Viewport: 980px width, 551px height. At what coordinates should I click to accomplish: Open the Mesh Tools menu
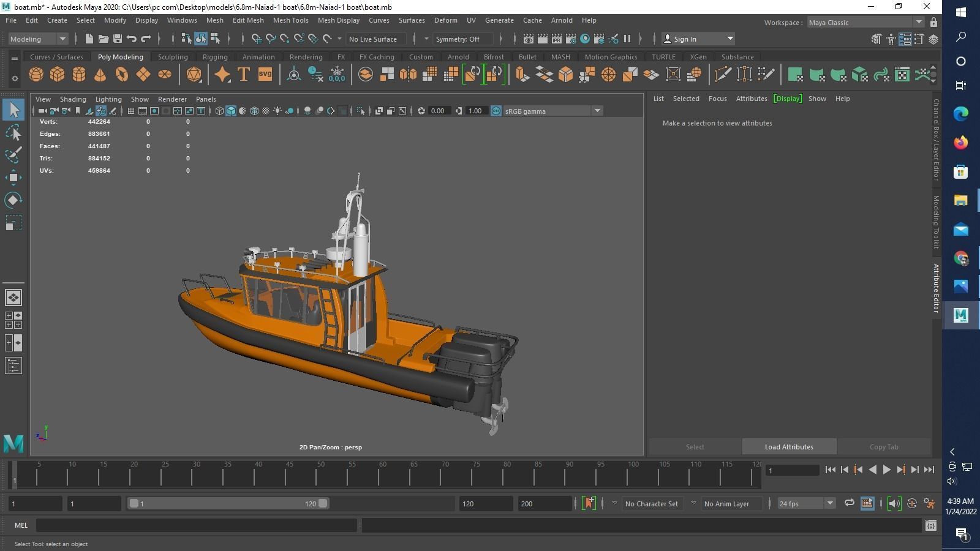(290, 20)
